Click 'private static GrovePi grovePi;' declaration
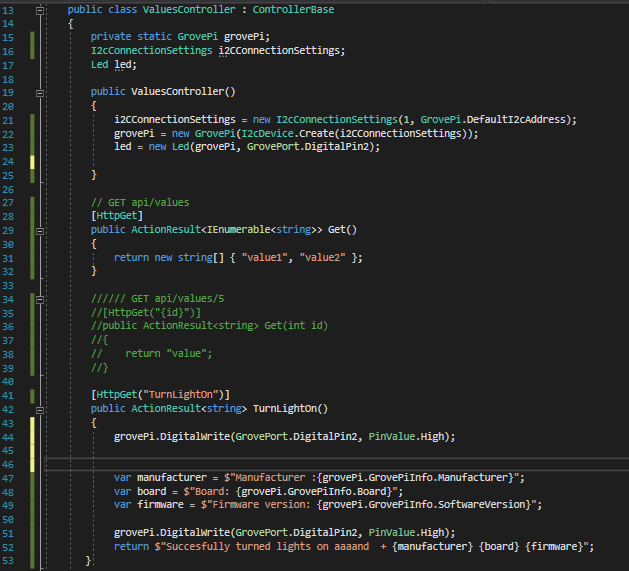 [x=180, y=37]
